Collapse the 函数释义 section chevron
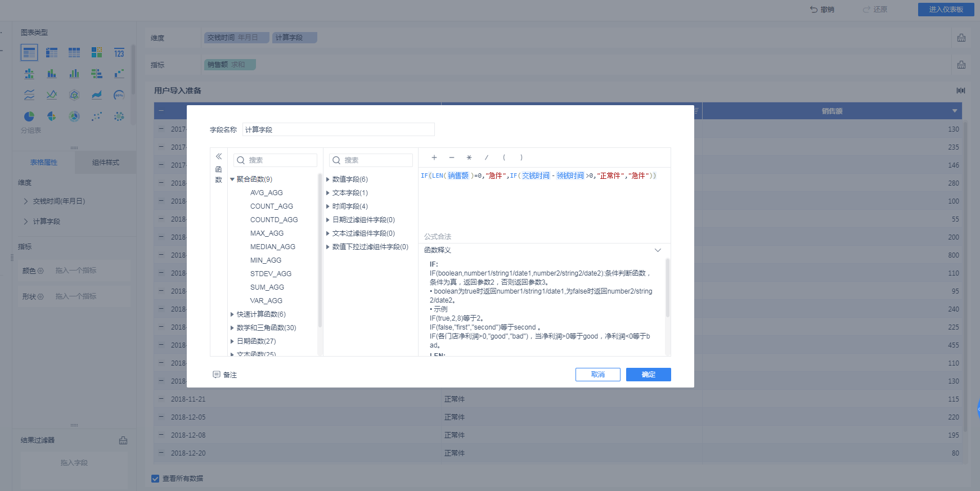Viewport: 980px width, 491px height. point(658,250)
